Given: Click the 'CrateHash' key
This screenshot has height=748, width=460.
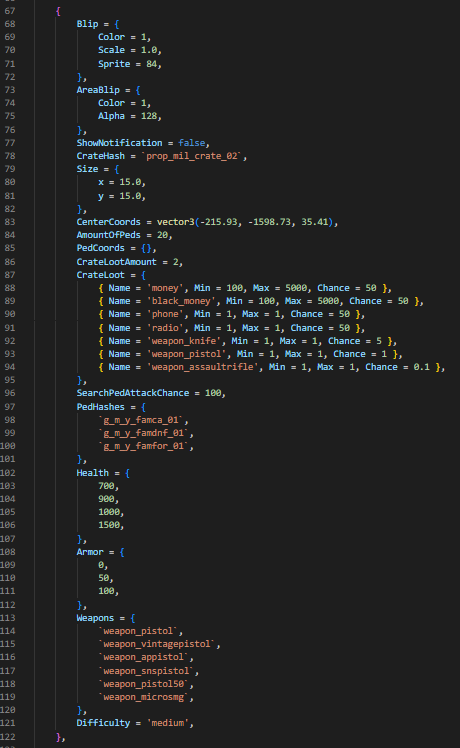Looking at the screenshot, I should [101, 156].
